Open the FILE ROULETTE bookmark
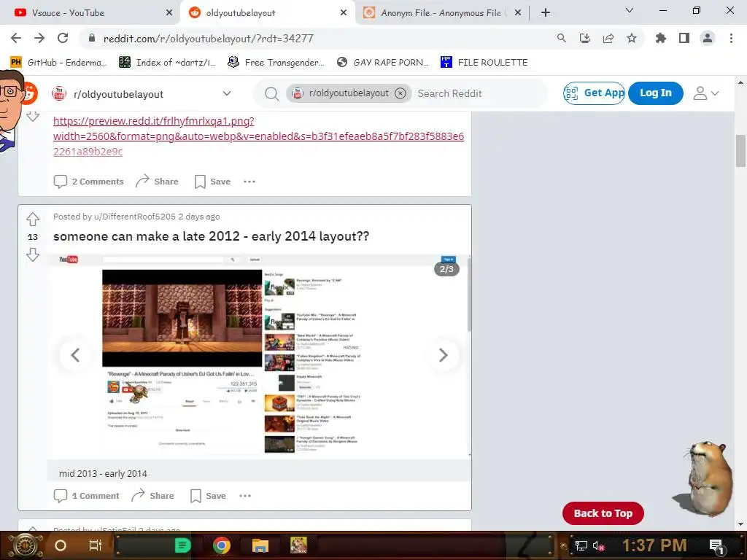 coord(484,63)
